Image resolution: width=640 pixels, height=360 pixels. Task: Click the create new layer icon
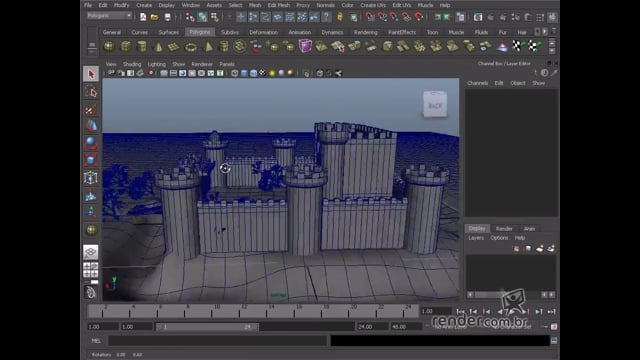540,248
